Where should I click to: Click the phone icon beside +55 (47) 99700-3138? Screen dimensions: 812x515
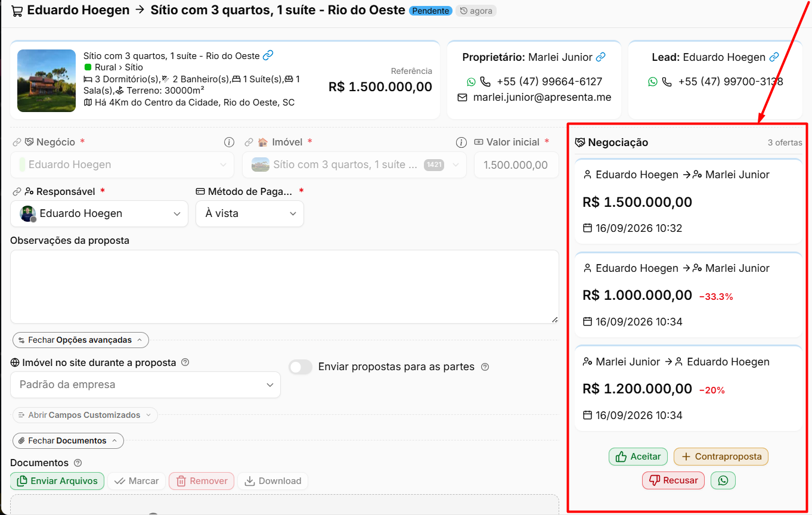click(667, 82)
